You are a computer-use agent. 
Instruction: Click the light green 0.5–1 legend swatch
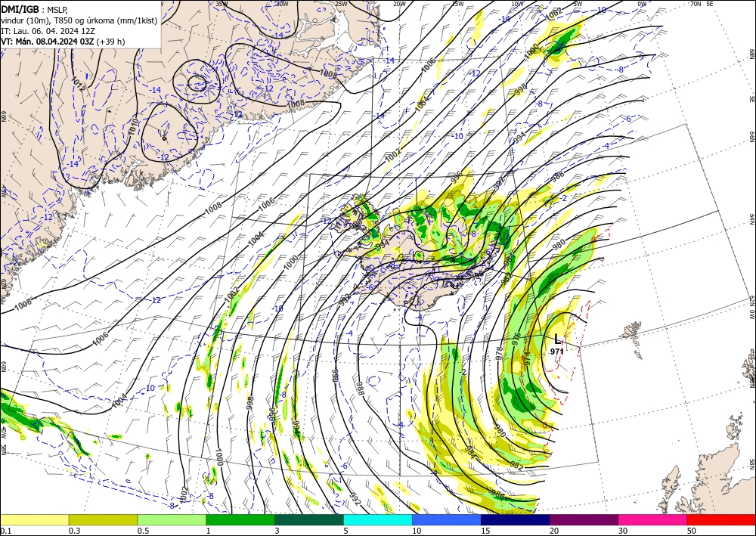coord(172,519)
